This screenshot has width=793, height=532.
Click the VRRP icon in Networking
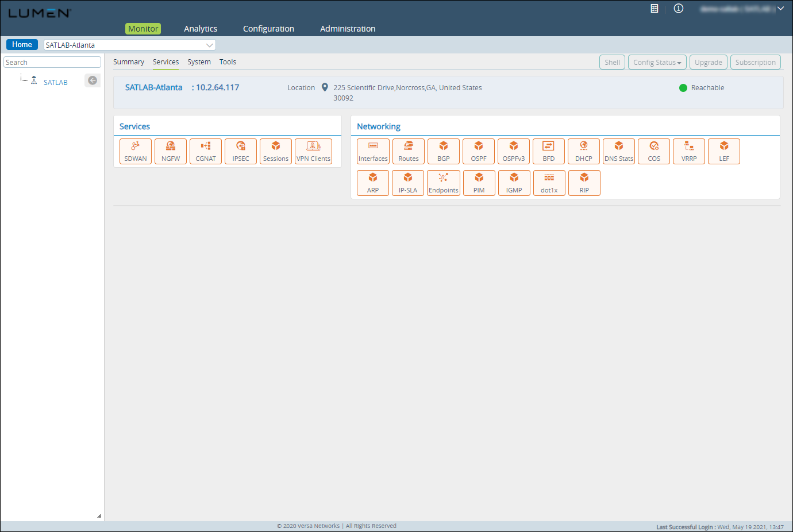click(x=688, y=151)
